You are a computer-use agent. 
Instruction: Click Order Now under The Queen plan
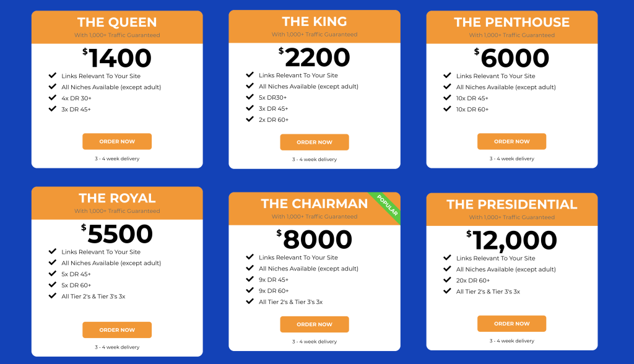coord(117,141)
